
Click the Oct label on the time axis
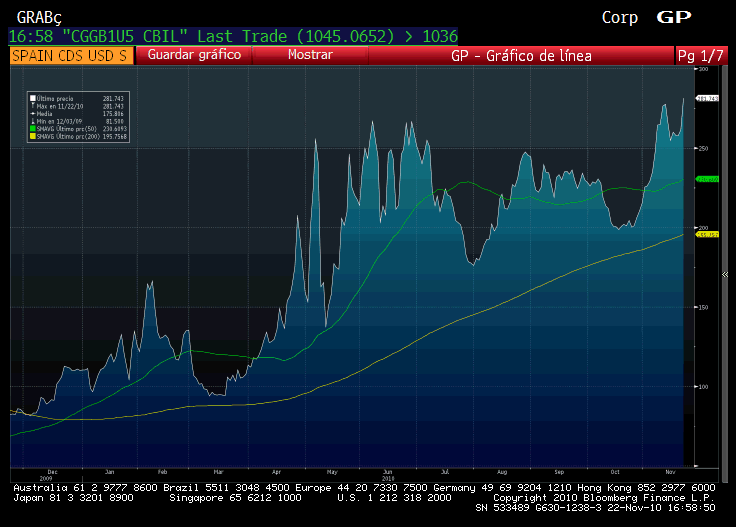(x=615, y=472)
